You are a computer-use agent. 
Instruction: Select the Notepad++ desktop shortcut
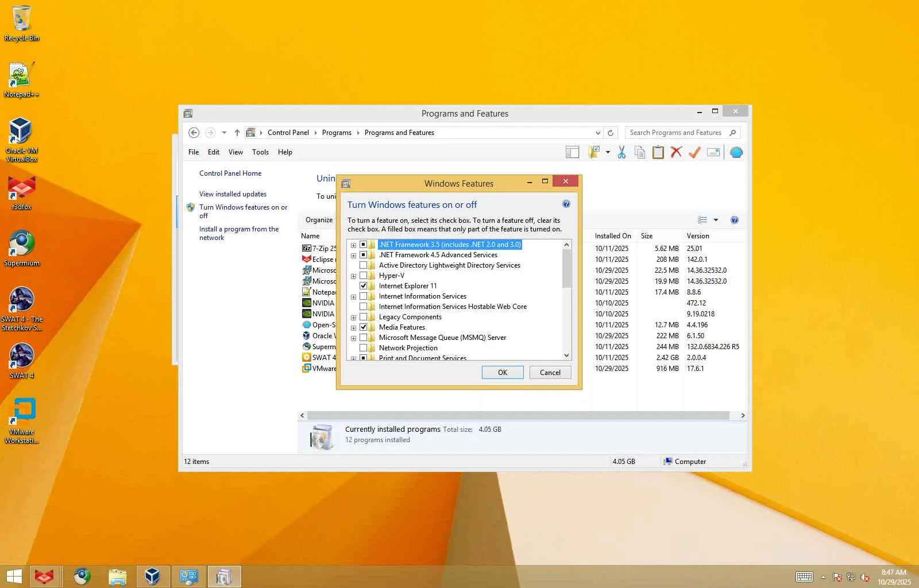(22, 80)
